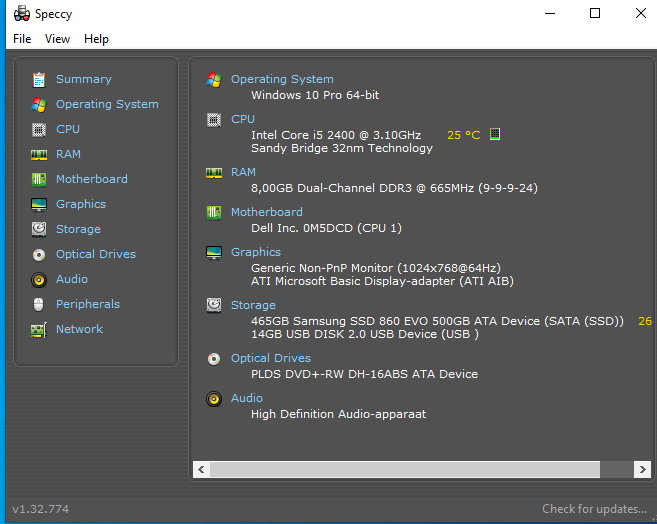Open the File menu
Viewport: 657px width, 524px height.
pos(22,39)
